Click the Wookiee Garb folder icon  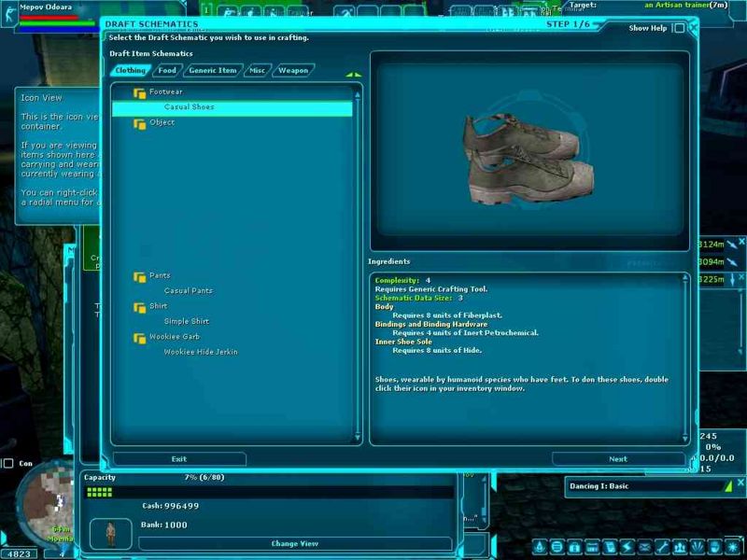click(x=139, y=337)
